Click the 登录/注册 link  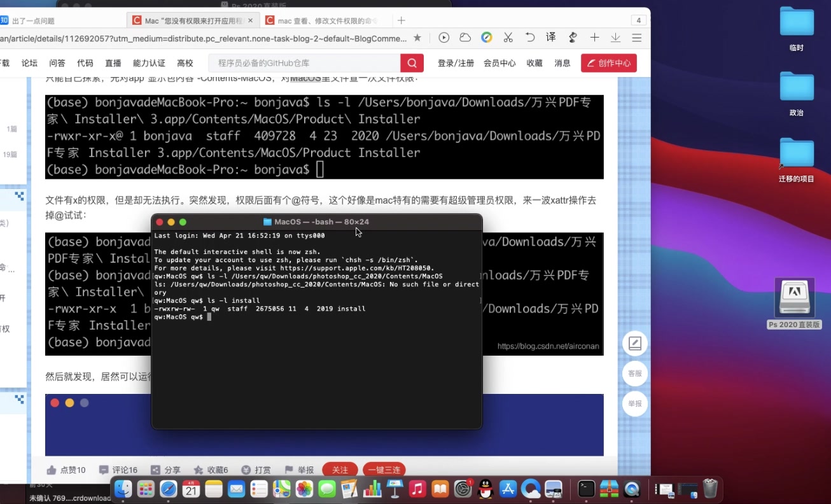456,63
